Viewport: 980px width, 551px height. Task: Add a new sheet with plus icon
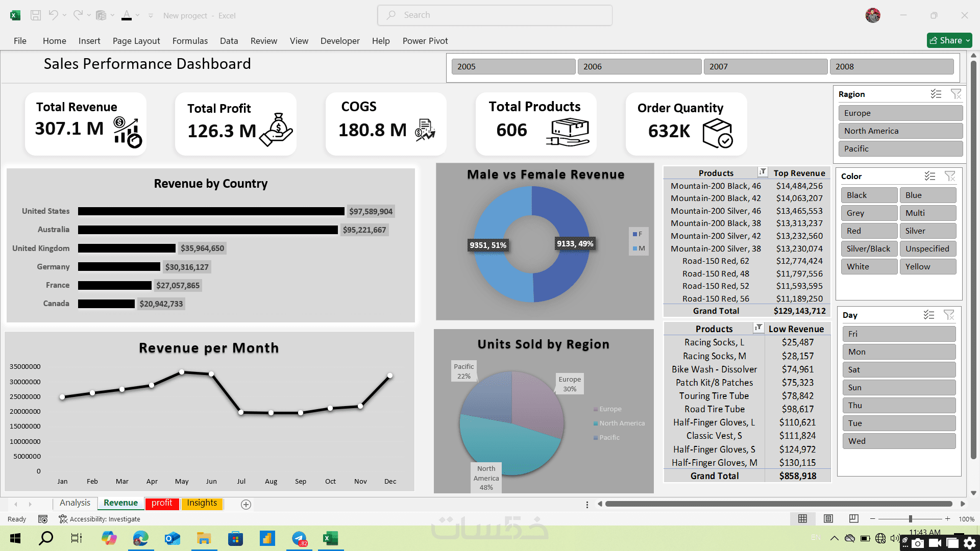[x=246, y=505]
